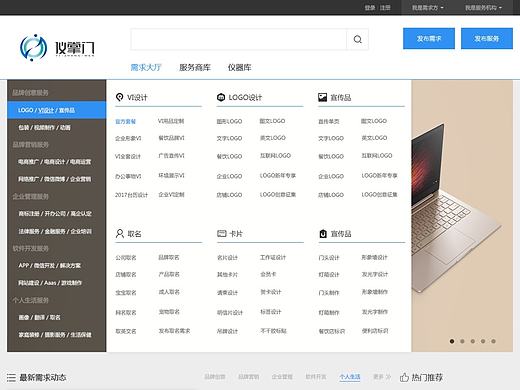Image resolution: width=520 pixels, height=390 pixels.
Task: Click the person icon beside 取名
Action: [x=120, y=233]
